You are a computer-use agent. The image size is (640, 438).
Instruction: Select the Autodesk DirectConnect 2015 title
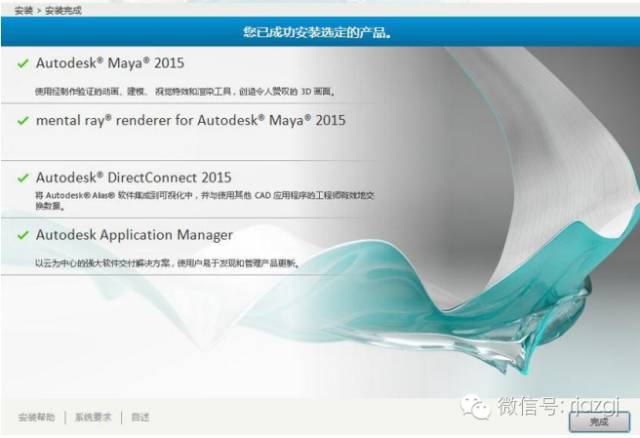[133, 177]
